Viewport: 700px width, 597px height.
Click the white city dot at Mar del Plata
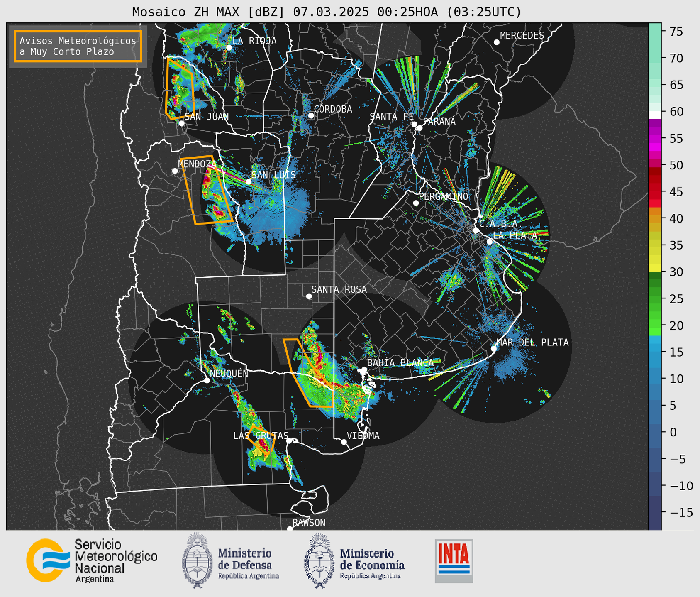[494, 348]
